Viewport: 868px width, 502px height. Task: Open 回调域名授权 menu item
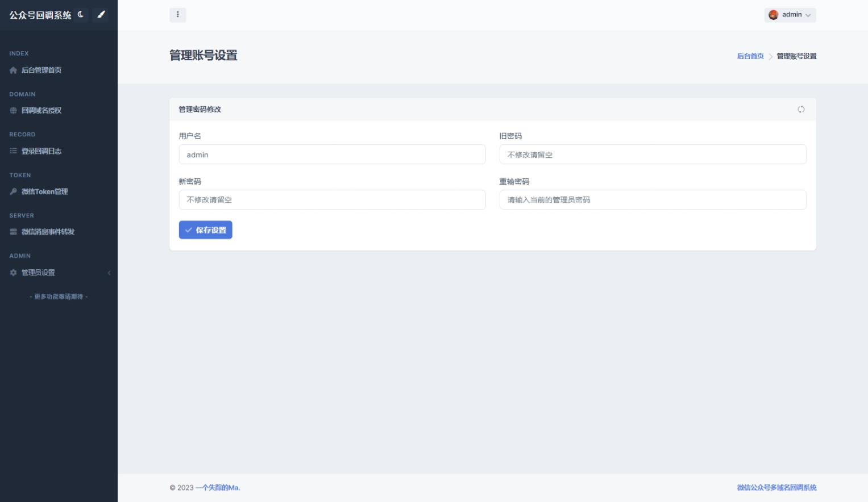(x=41, y=111)
